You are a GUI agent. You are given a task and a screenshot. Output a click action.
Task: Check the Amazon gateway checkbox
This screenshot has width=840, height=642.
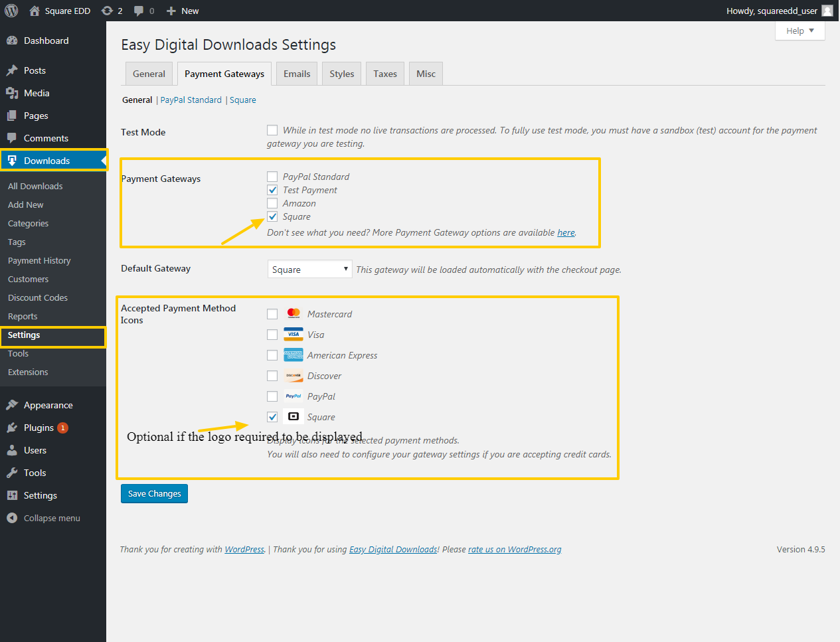272,203
